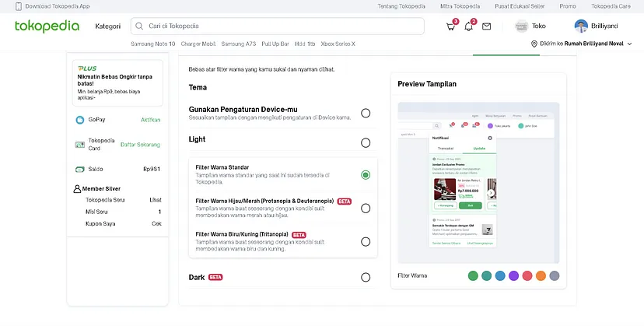Select the Light theme radio button
The image size is (644, 326).
366,142
